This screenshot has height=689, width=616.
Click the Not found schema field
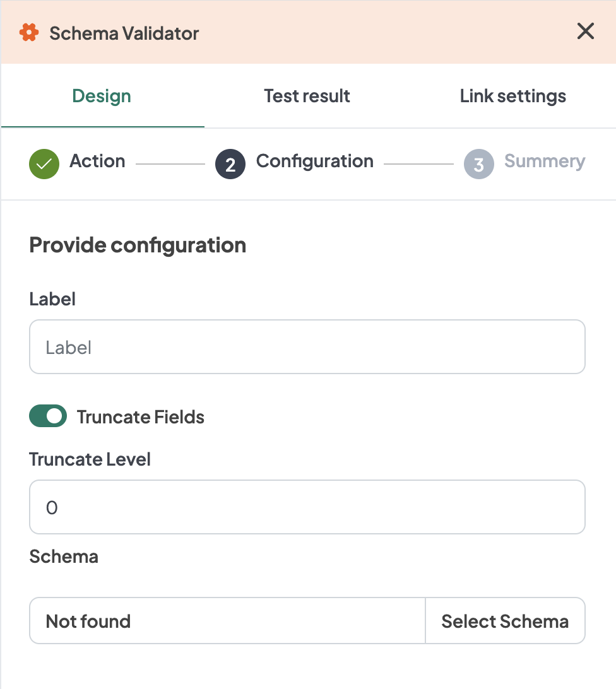coord(227,621)
